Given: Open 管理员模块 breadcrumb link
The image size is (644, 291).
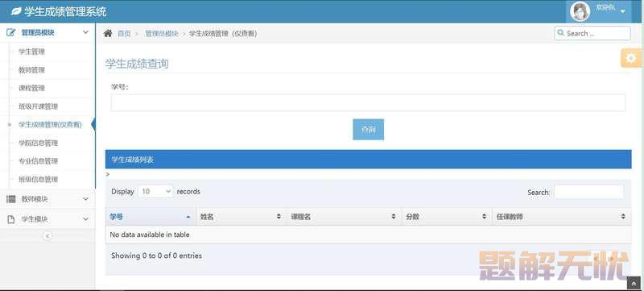Looking at the screenshot, I should pos(162,34).
